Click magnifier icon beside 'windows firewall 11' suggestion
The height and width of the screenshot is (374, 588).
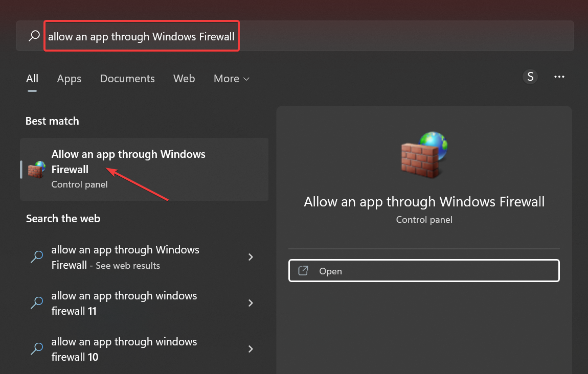pos(37,303)
